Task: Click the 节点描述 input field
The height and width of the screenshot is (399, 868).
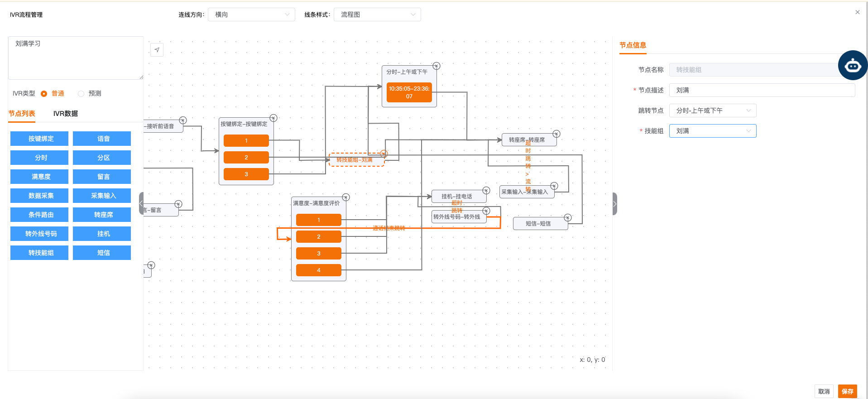Action: click(762, 90)
